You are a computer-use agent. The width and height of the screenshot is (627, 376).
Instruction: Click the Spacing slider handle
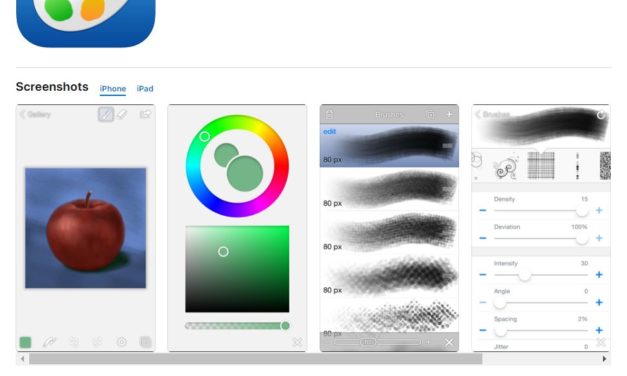[x=500, y=330]
